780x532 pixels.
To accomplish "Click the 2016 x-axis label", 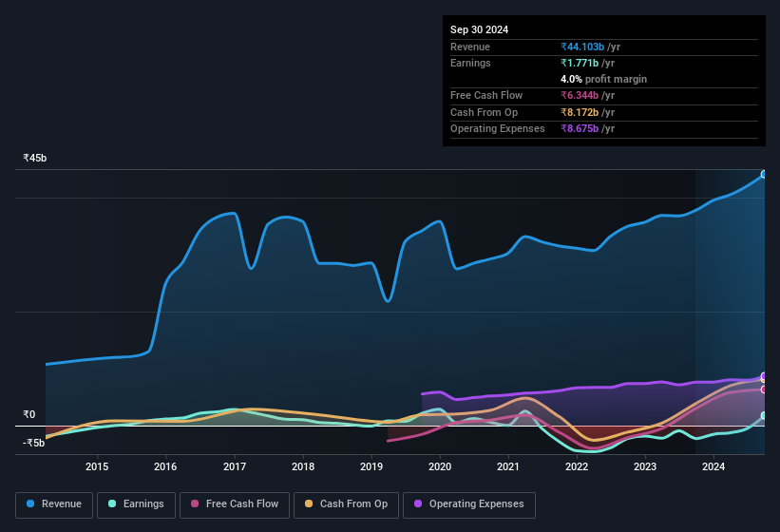I will pos(165,466).
